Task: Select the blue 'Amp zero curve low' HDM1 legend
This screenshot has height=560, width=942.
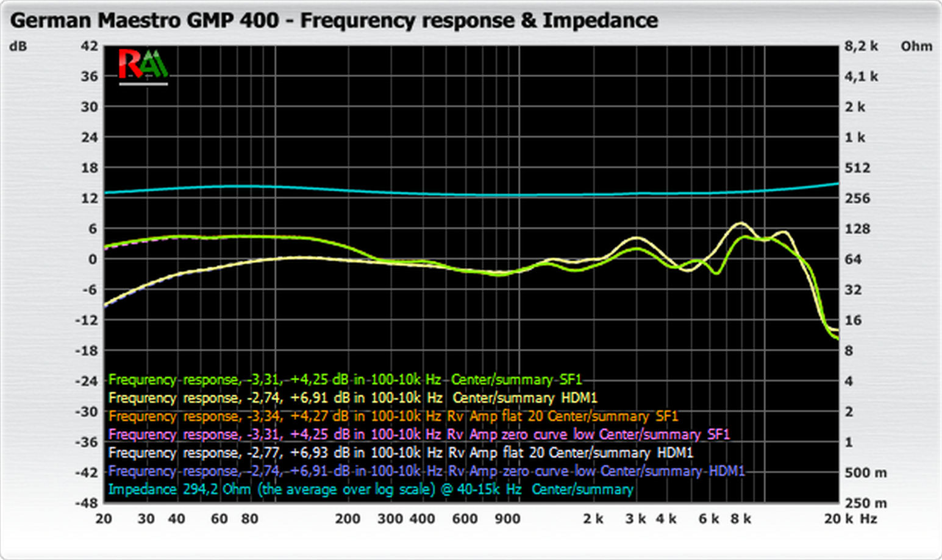Action: click(426, 471)
